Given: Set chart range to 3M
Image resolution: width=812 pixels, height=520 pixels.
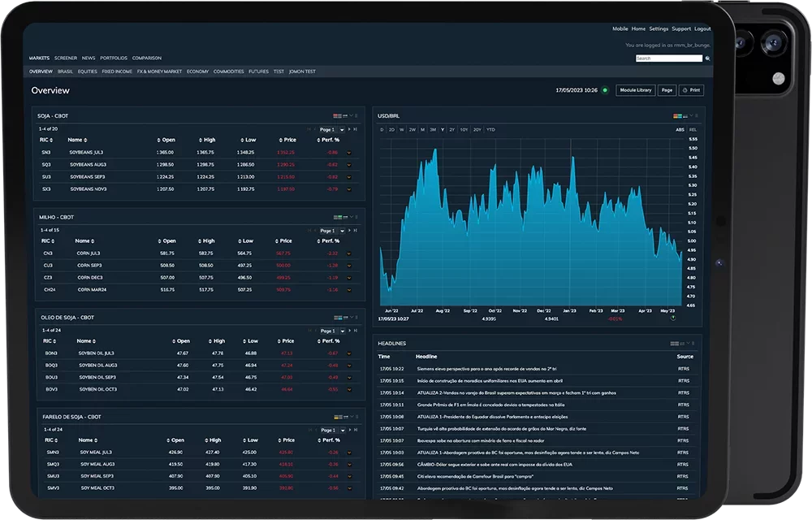Looking at the screenshot, I should [433, 129].
